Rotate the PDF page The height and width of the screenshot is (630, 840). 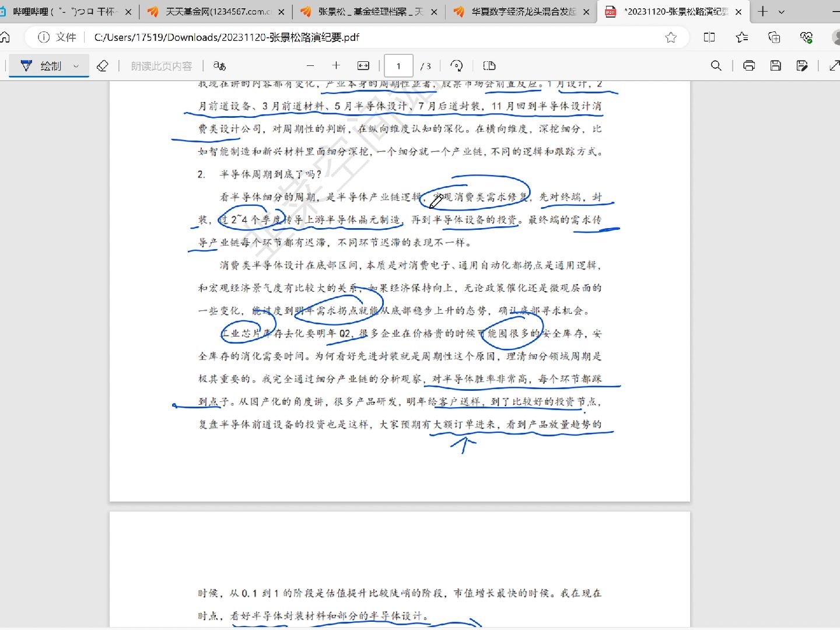457,66
